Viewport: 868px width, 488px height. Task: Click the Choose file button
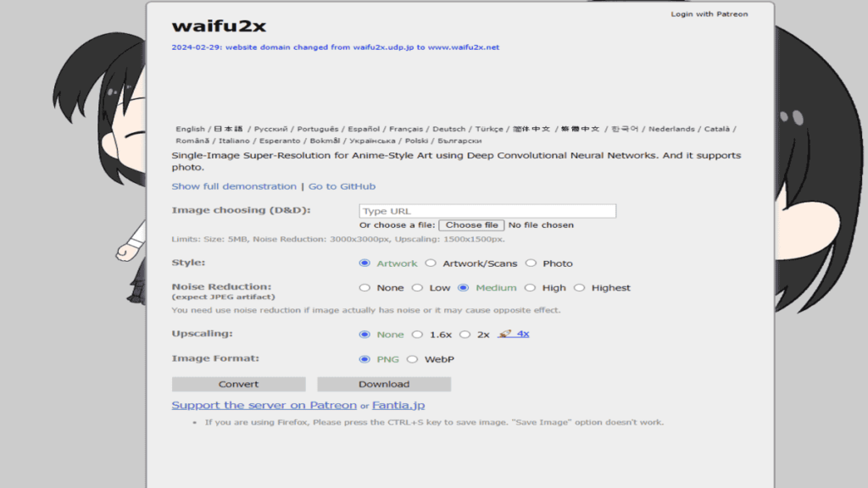click(471, 225)
